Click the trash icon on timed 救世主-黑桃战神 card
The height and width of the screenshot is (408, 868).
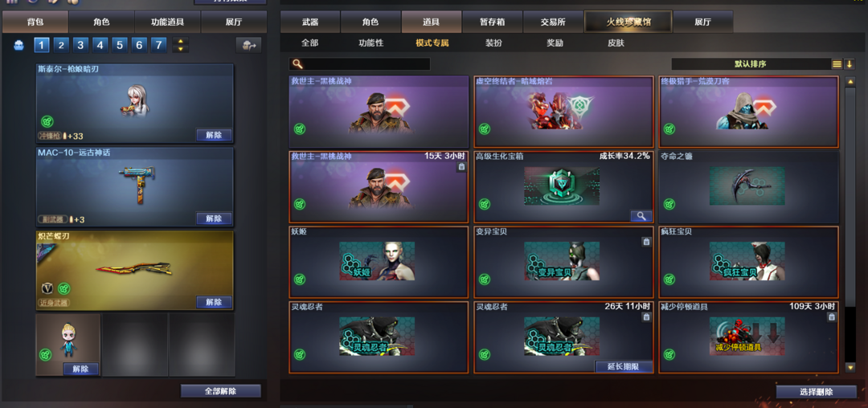click(461, 166)
